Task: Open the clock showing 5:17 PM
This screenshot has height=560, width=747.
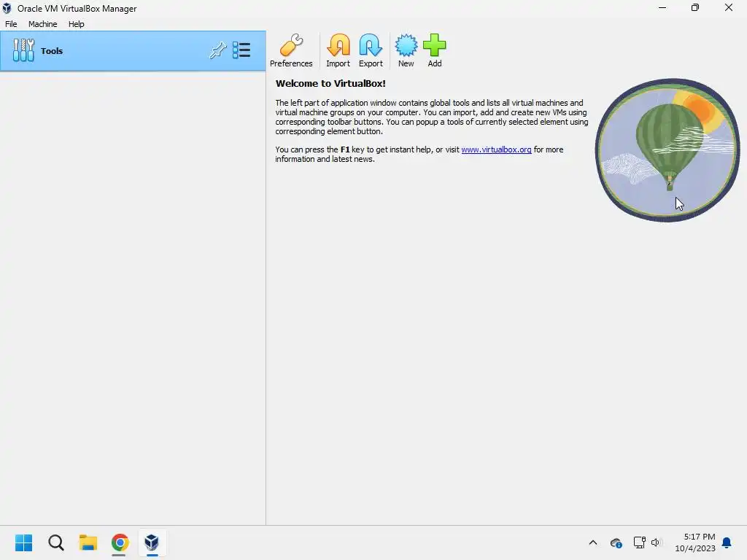Action: coord(695,542)
